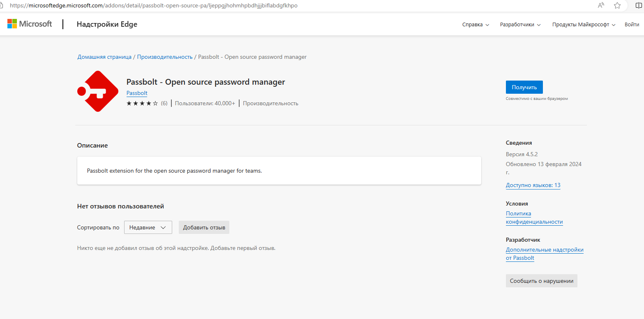Open Политика конфиденциальности link

click(534, 217)
